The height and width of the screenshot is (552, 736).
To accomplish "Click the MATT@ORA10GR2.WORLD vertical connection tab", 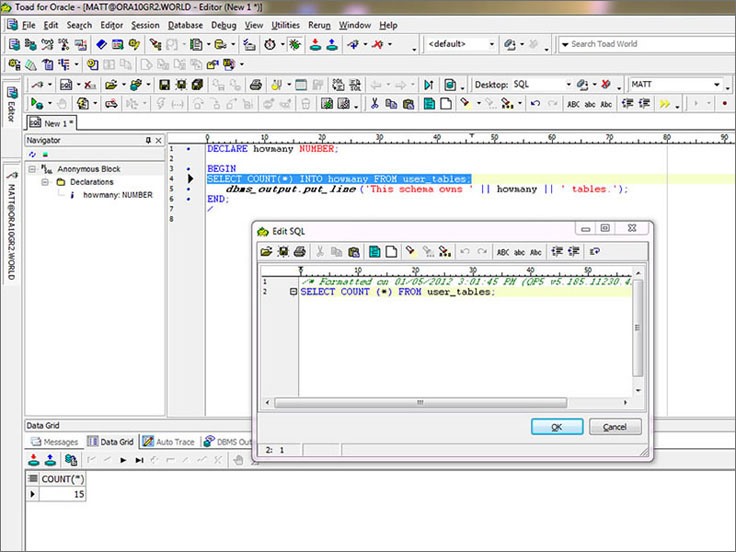I will [12, 225].
